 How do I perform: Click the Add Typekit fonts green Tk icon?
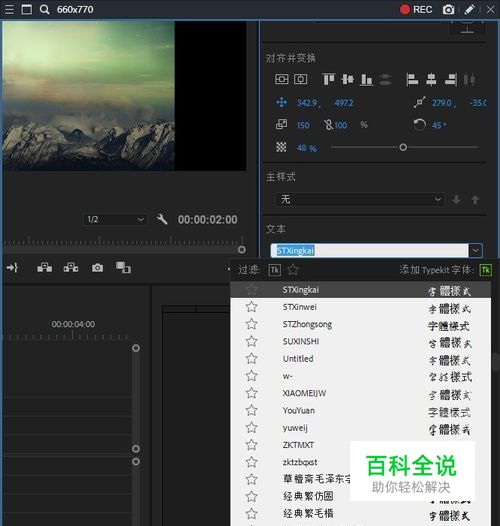coord(486,270)
